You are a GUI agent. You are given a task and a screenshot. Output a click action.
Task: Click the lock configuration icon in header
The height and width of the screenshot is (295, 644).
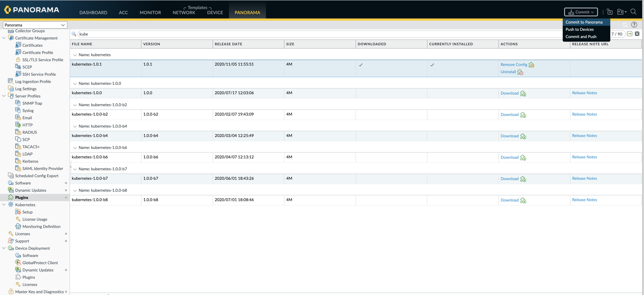(x=610, y=12)
